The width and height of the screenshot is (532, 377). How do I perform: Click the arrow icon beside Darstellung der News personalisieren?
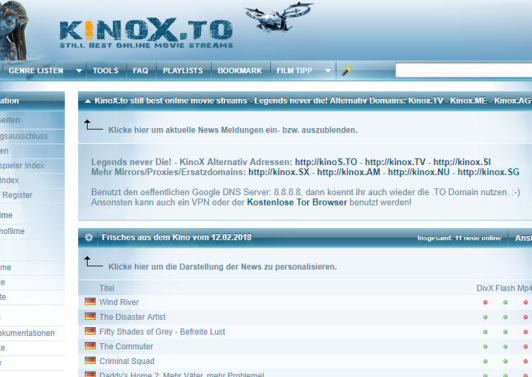[x=93, y=262]
